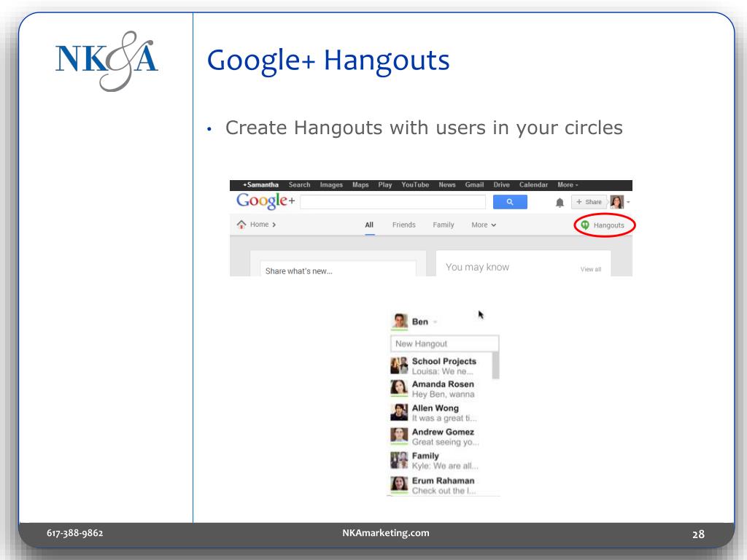Click the New Hangout input field
The width and height of the screenshot is (747, 560).
[444, 343]
